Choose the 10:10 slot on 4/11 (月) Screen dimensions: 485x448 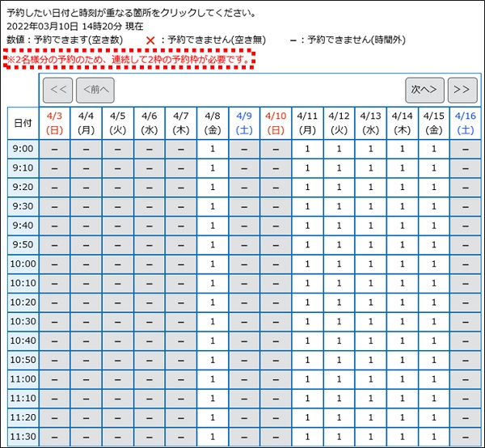(307, 283)
